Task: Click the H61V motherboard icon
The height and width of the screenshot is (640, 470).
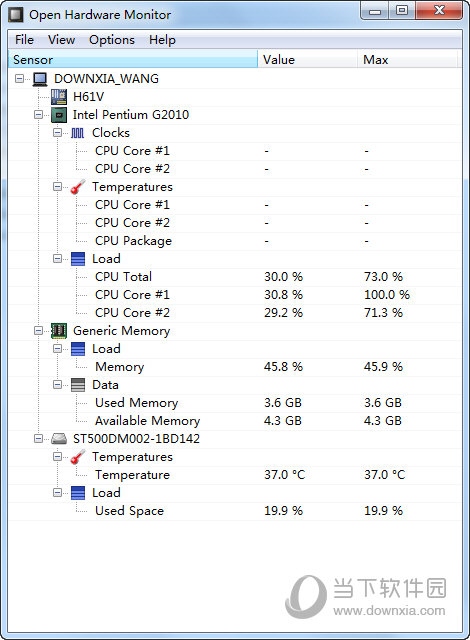Action: point(59,97)
